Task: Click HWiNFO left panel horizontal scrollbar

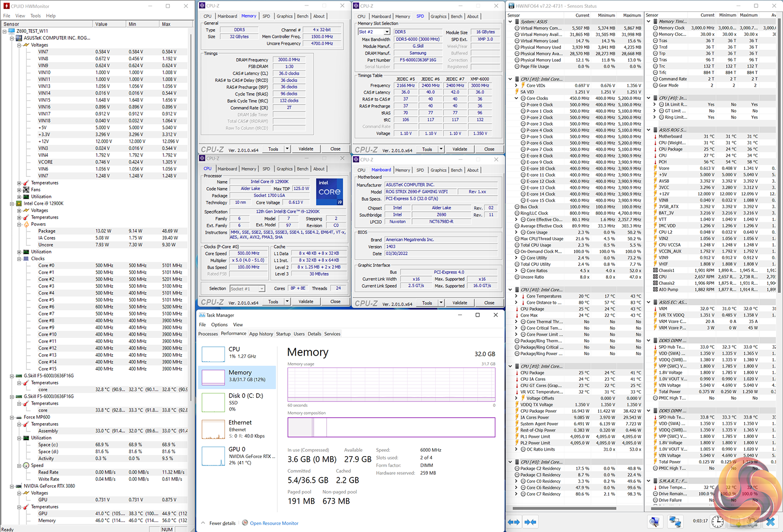Action: point(564,508)
